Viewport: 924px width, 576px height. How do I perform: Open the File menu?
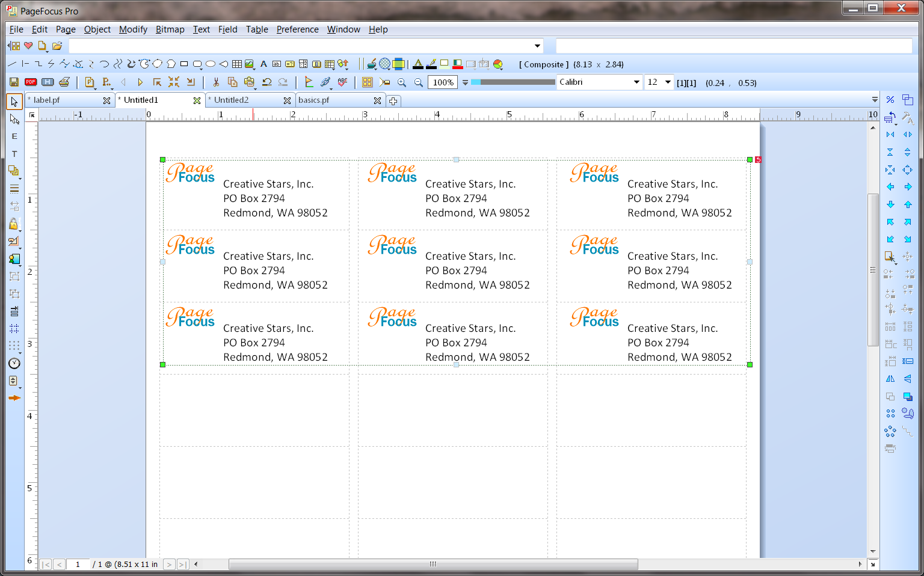pyautogui.click(x=16, y=29)
